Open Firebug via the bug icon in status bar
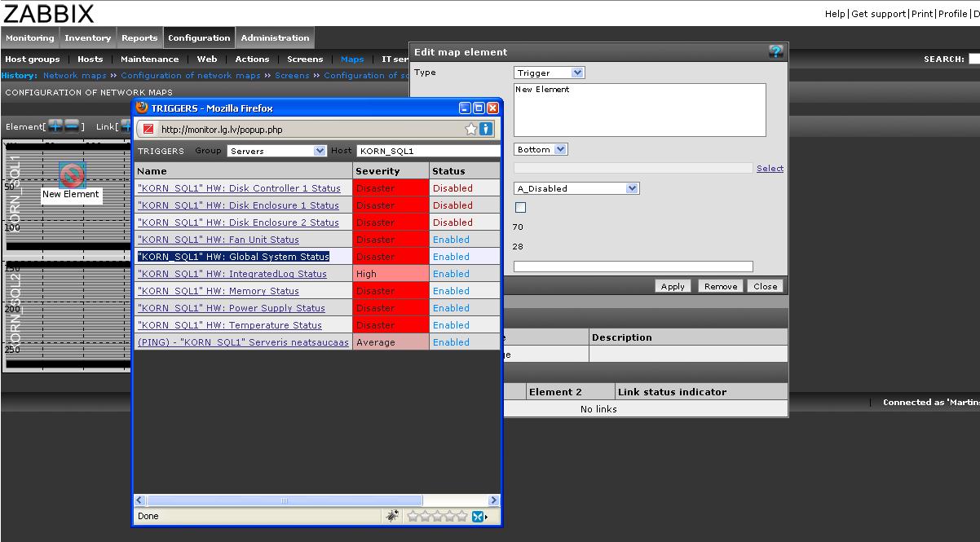This screenshot has height=542, width=980. pyautogui.click(x=392, y=516)
